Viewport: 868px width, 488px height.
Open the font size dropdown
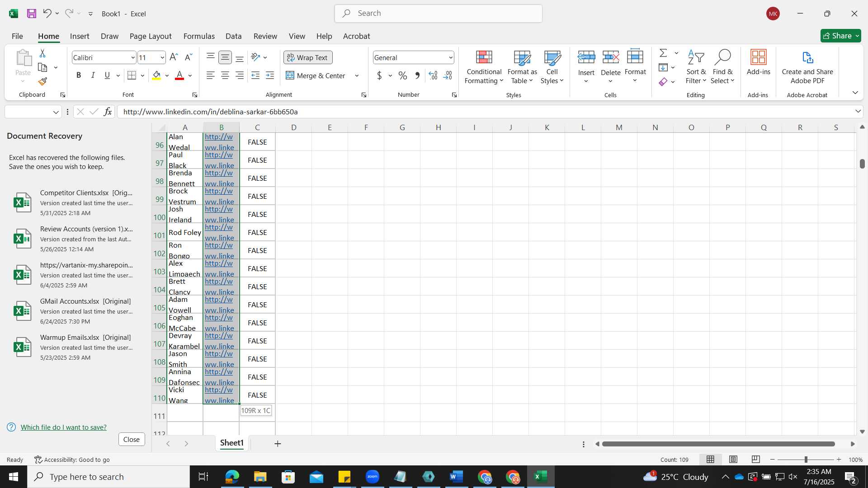(162, 58)
